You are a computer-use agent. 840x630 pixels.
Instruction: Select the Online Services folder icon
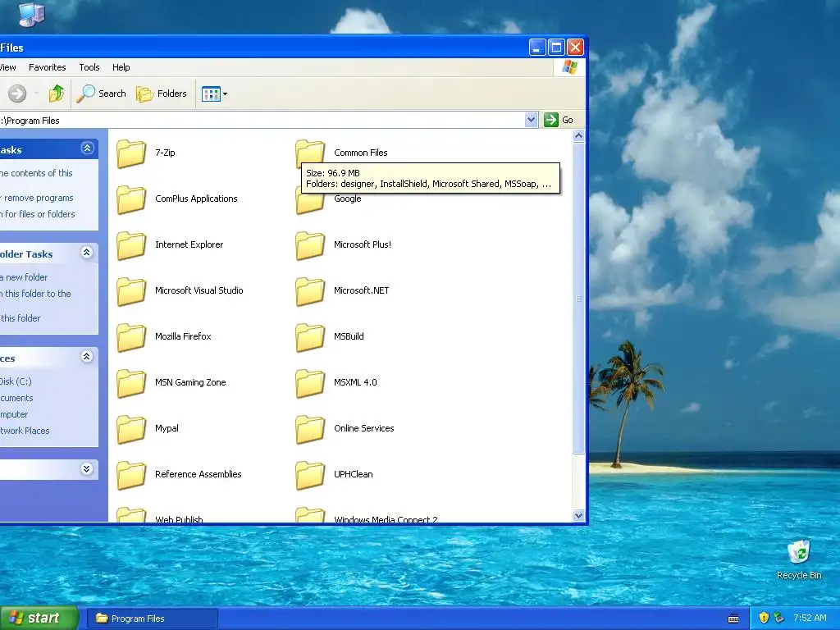click(310, 430)
